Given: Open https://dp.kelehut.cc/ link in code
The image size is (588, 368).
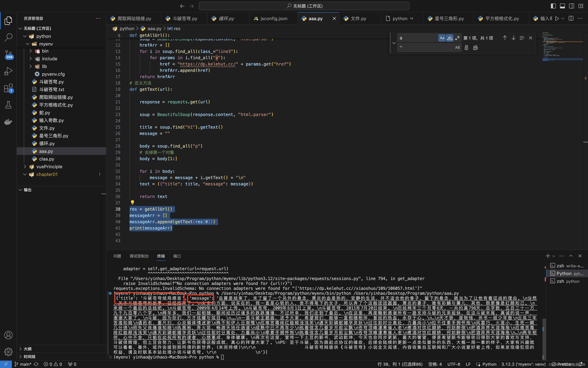Looking at the screenshot, I should click(208, 64).
